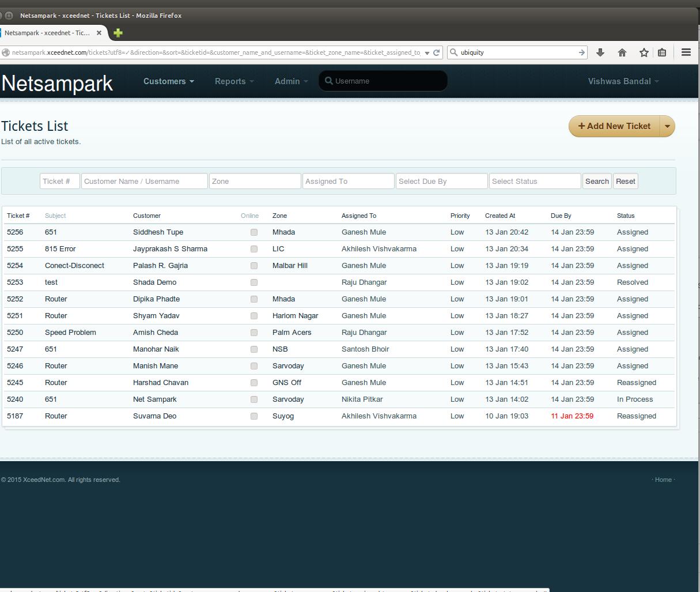Toggle Online checkbox for Suvarna Deo
The height and width of the screenshot is (592, 700).
(253, 416)
